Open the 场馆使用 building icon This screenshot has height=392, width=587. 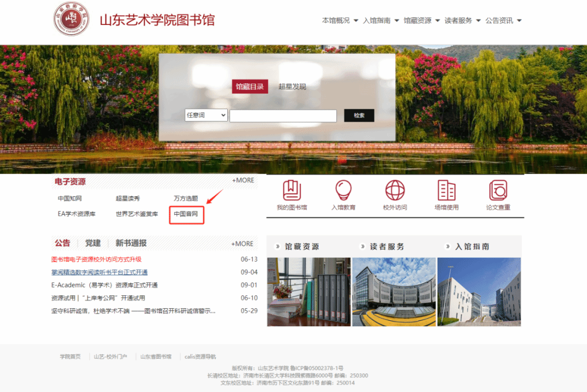click(x=446, y=191)
